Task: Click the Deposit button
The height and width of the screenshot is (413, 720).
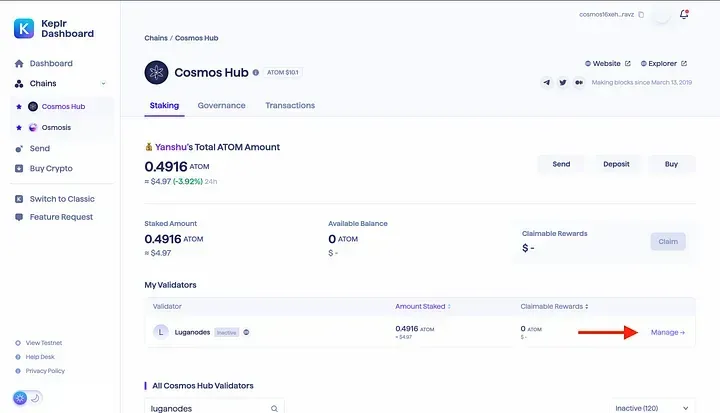Action: point(616,164)
